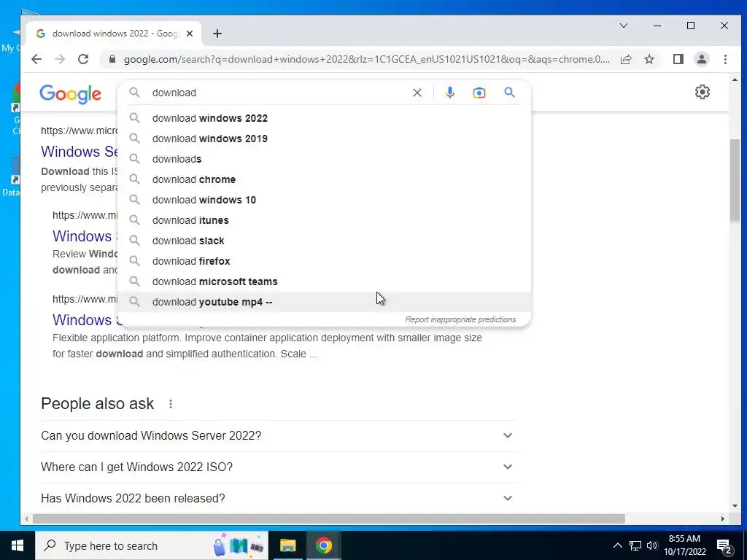Open People also ask options menu
The height and width of the screenshot is (560, 747).
click(x=171, y=404)
